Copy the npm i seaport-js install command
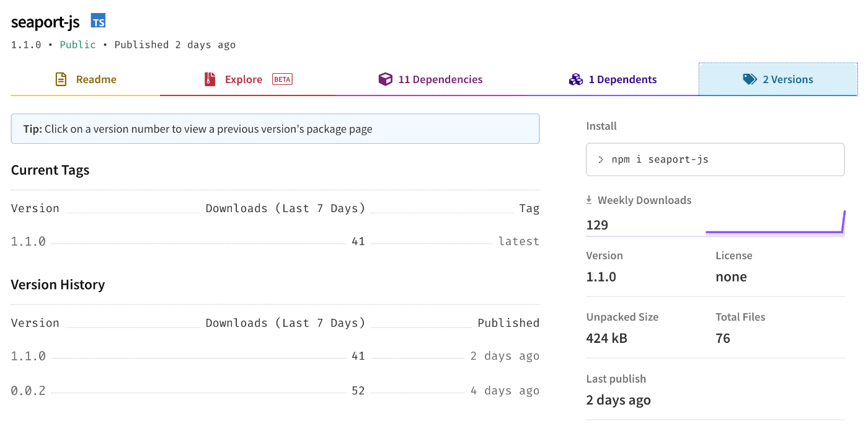The width and height of the screenshot is (868, 431). pos(715,159)
